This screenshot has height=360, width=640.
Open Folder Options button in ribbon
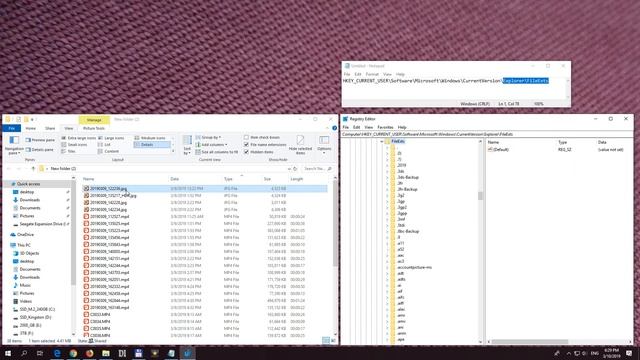[x=324, y=145]
